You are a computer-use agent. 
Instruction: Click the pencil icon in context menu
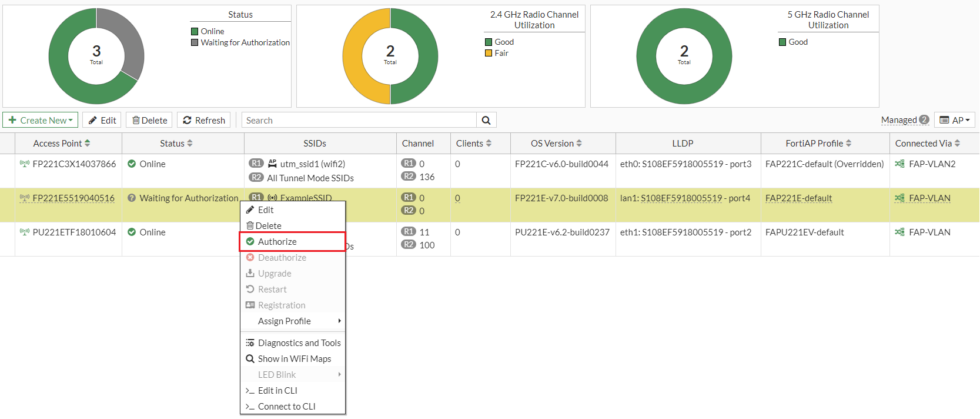click(x=250, y=209)
